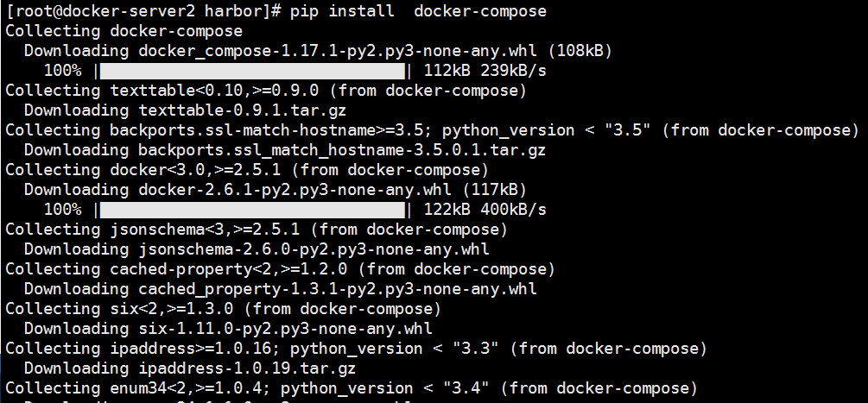Screen dimensions: 868x403
Task: Click the jsonschema-2.6.0 wheel filename
Action: [314, 249]
